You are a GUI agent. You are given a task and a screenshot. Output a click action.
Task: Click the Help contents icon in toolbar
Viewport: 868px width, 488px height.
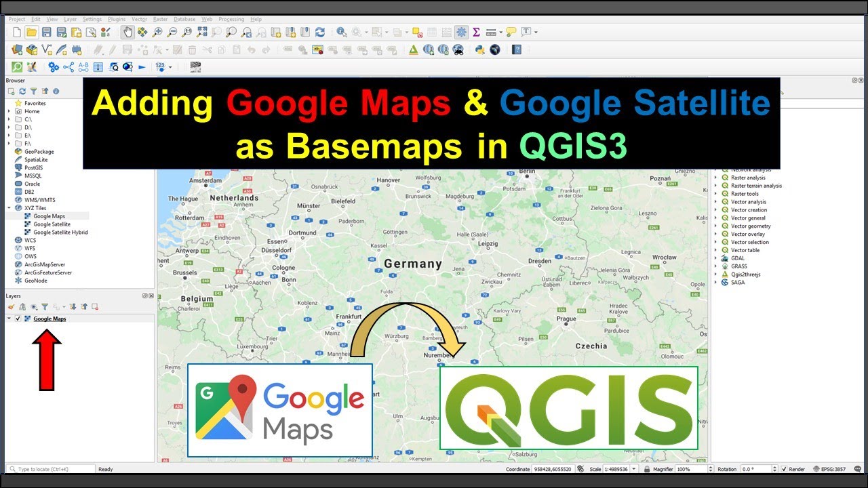pos(517,49)
